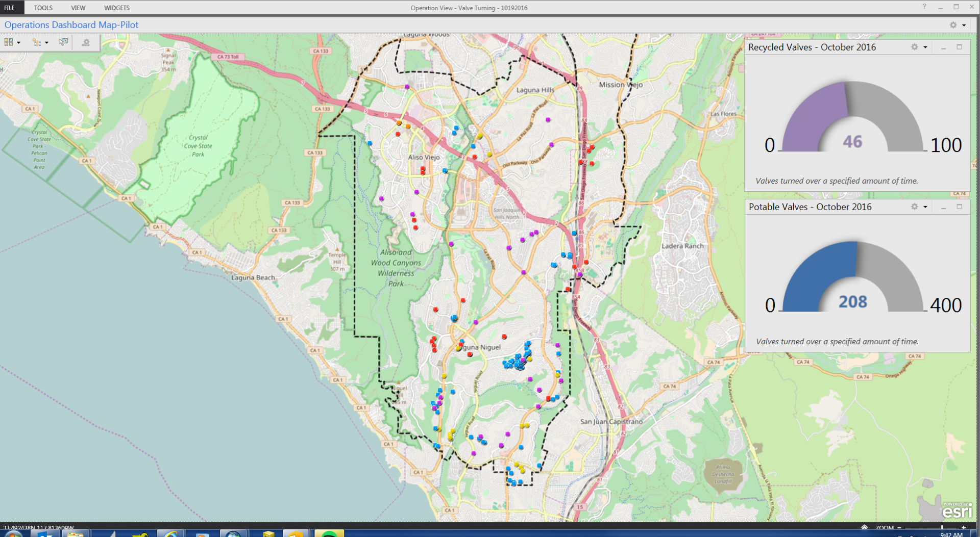Maximize the Recycled Valves widget
Image resolution: width=980 pixels, height=537 pixels.
pos(959,47)
